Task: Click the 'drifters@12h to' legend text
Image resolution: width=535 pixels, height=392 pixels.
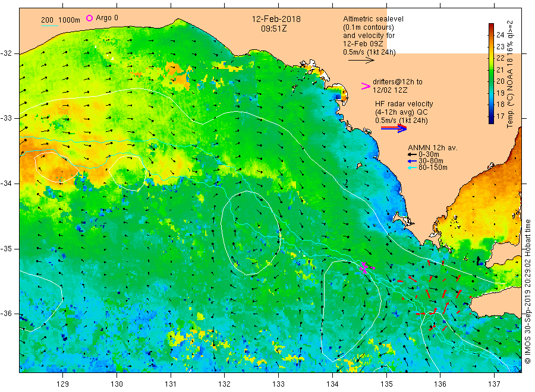Action: pyautogui.click(x=398, y=82)
